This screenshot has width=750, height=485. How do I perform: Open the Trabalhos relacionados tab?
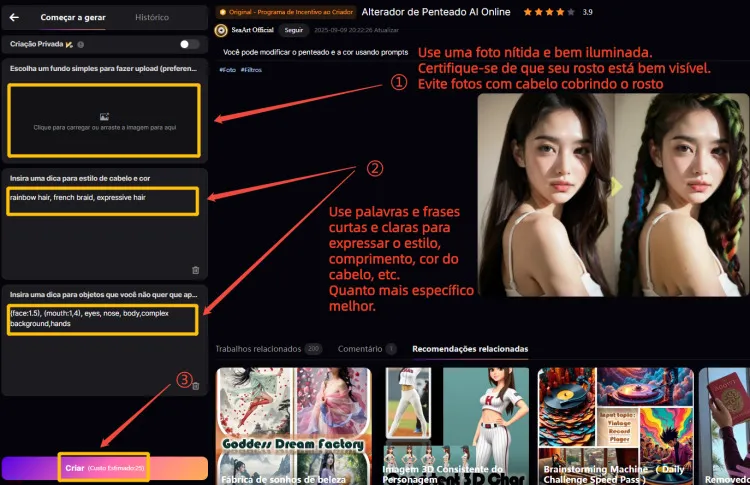[x=258, y=349]
